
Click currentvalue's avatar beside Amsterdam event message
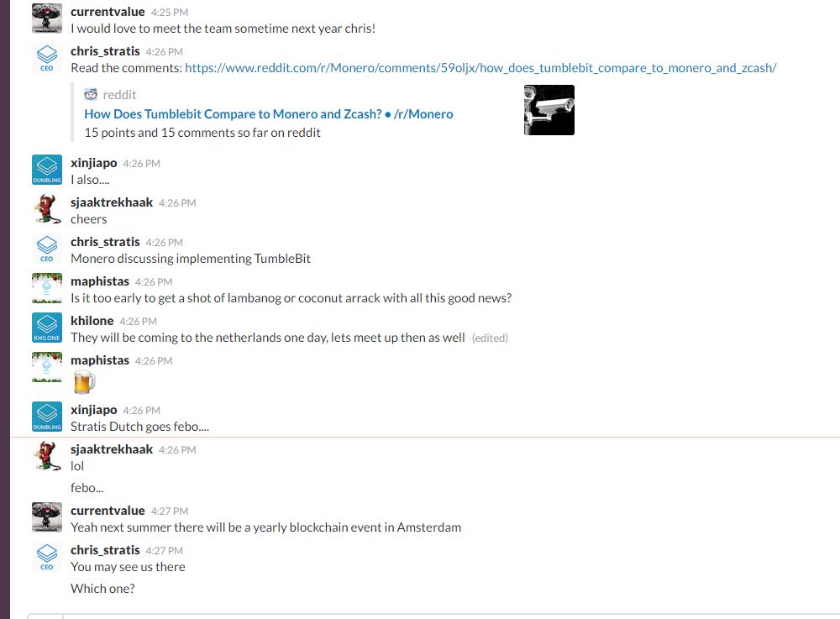[46, 517]
